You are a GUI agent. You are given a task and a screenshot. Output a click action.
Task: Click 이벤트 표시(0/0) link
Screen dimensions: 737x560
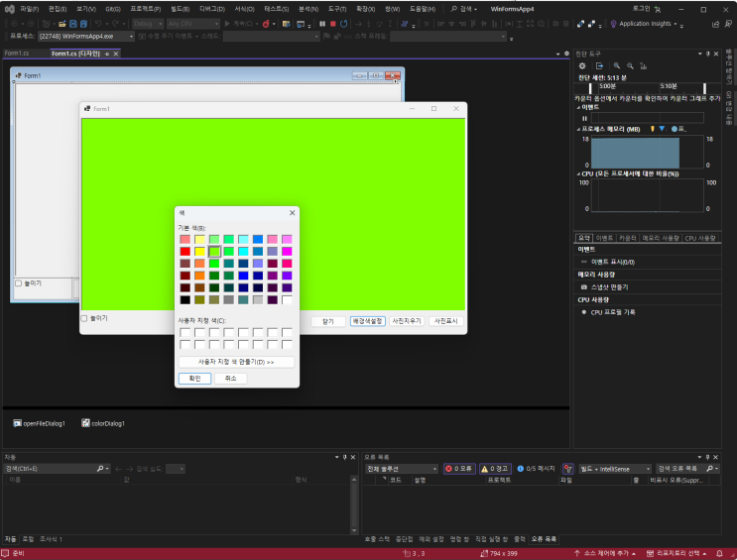coord(613,262)
